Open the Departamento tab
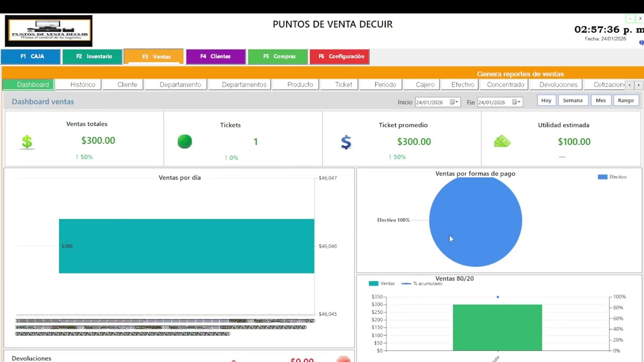This screenshot has width=644, height=362. tap(176, 84)
